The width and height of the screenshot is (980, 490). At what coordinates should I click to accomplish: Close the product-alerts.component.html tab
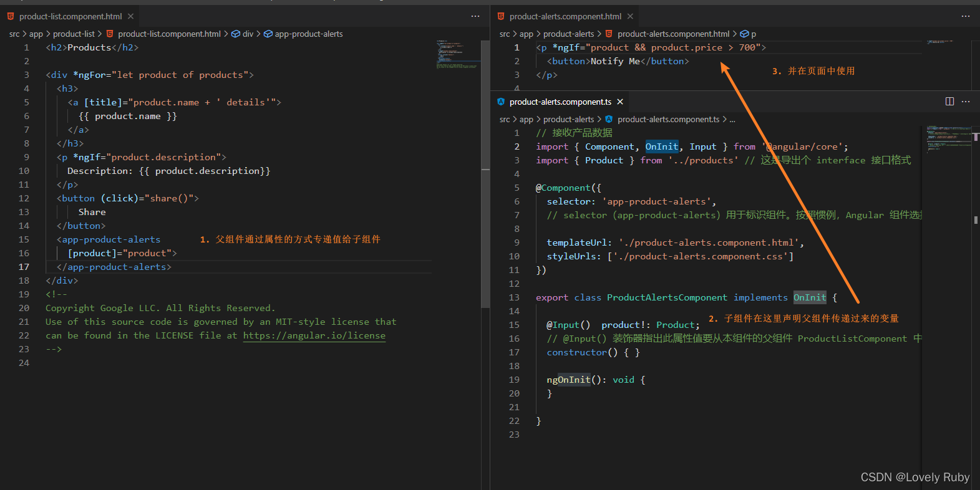tap(630, 16)
